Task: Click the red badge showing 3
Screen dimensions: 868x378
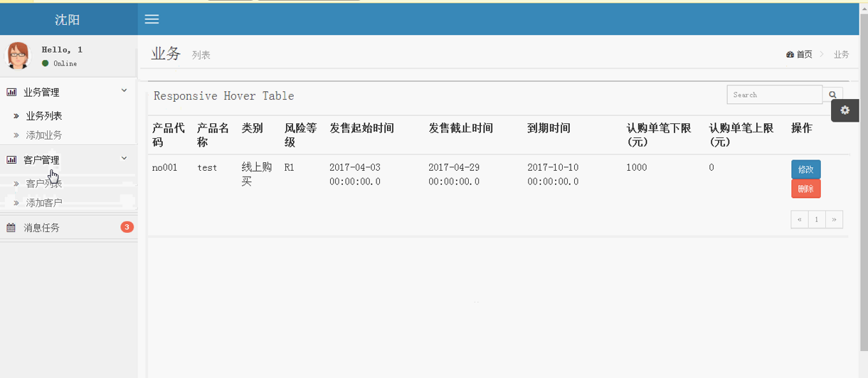Action: [x=127, y=227]
